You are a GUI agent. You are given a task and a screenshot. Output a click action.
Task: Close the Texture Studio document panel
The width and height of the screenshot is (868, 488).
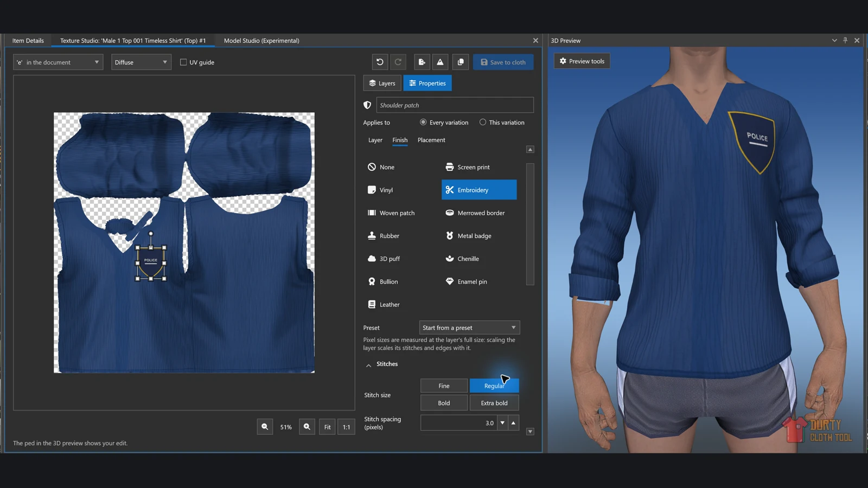[x=535, y=41]
